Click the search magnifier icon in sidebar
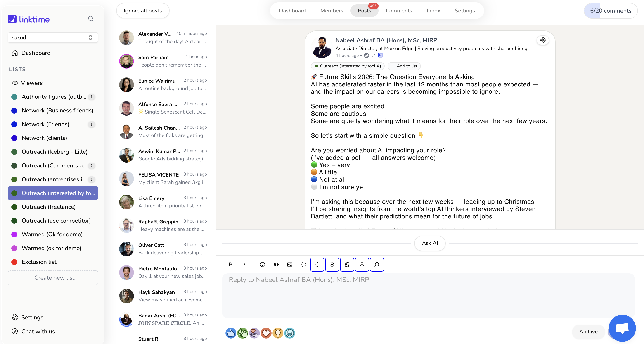The width and height of the screenshot is (644, 344). tap(91, 19)
